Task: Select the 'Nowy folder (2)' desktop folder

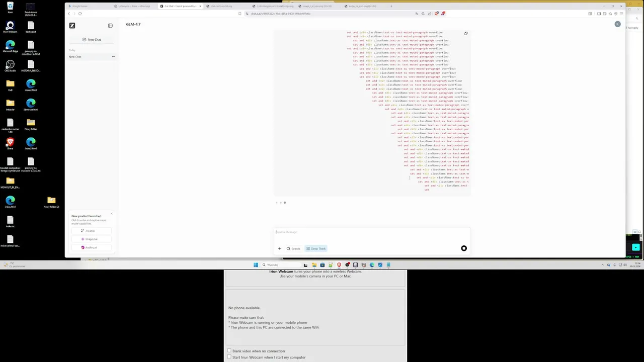Action: pos(51,202)
